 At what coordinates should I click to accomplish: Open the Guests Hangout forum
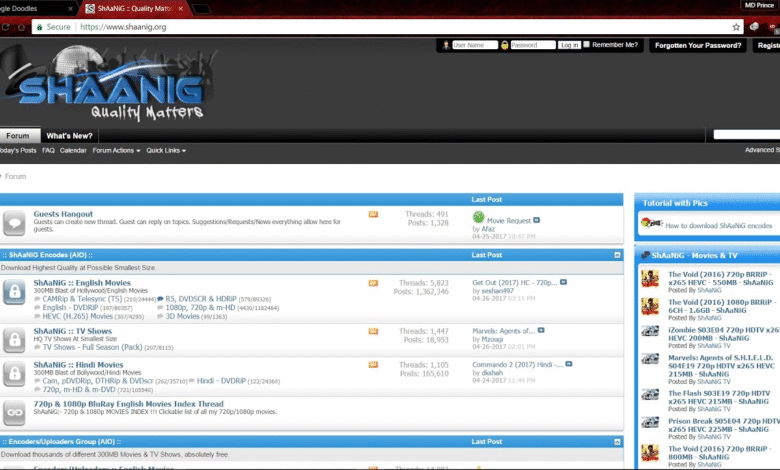pos(63,214)
